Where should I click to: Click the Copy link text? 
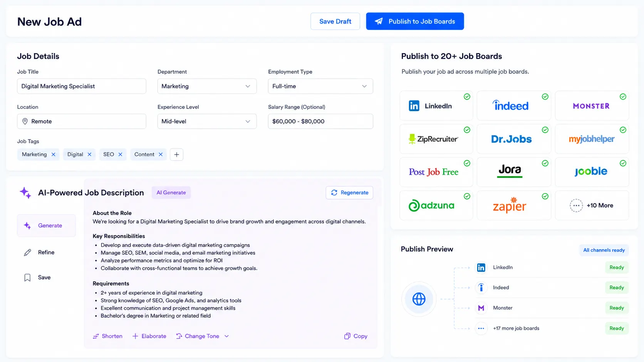tap(361, 336)
